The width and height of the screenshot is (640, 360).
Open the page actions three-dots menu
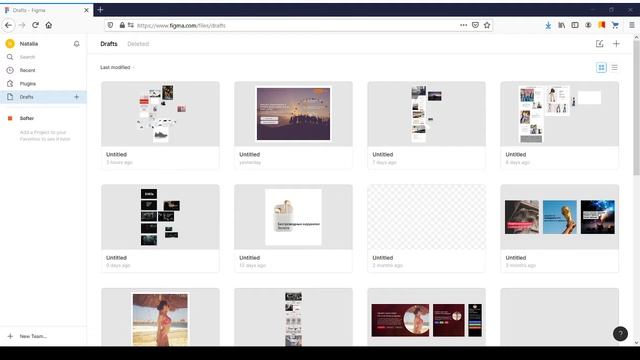point(463,25)
